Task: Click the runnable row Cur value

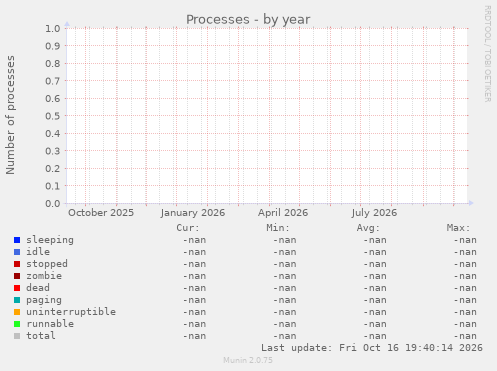Action: tap(194, 324)
